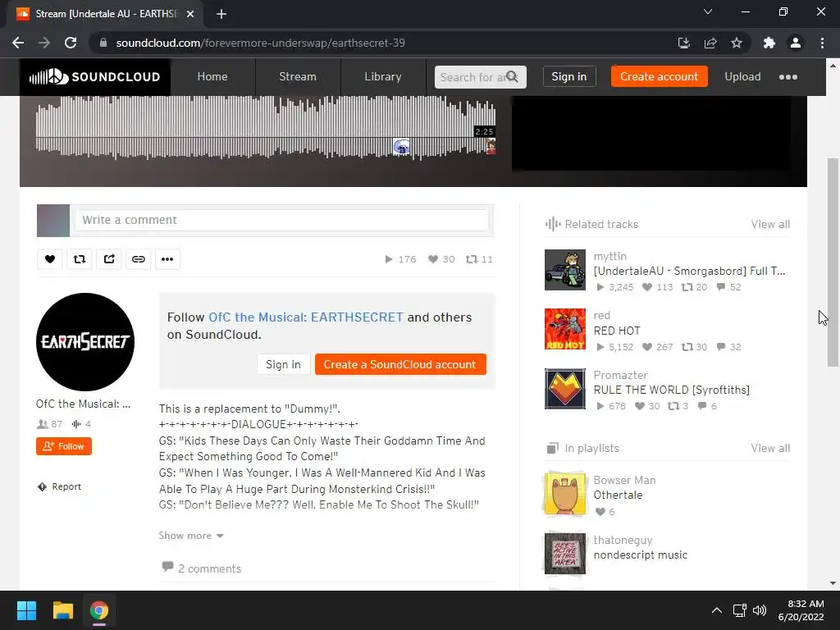Open the Windows Start menu
This screenshot has height=630, width=840.
(x=26, y=610)
